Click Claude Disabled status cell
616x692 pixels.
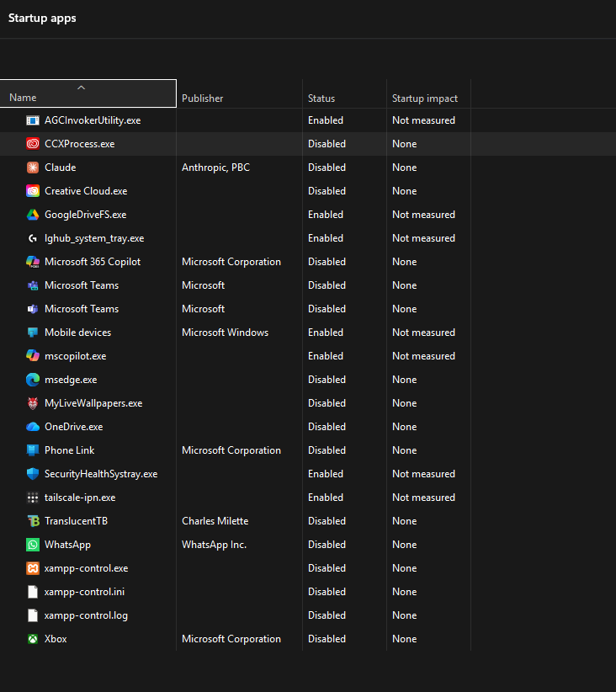[x=327, y=168]
